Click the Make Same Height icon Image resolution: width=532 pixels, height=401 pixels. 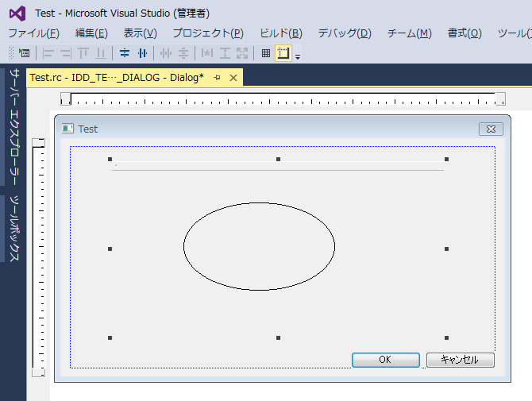(225, 53)
